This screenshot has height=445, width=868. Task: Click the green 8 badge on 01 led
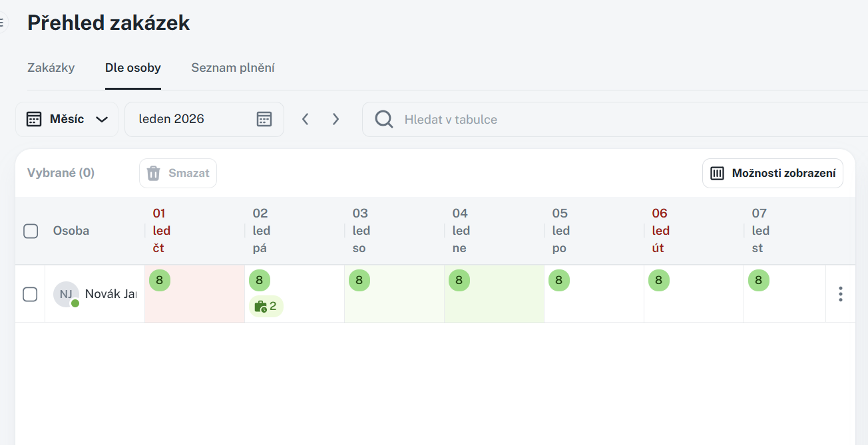click(160, 281)
